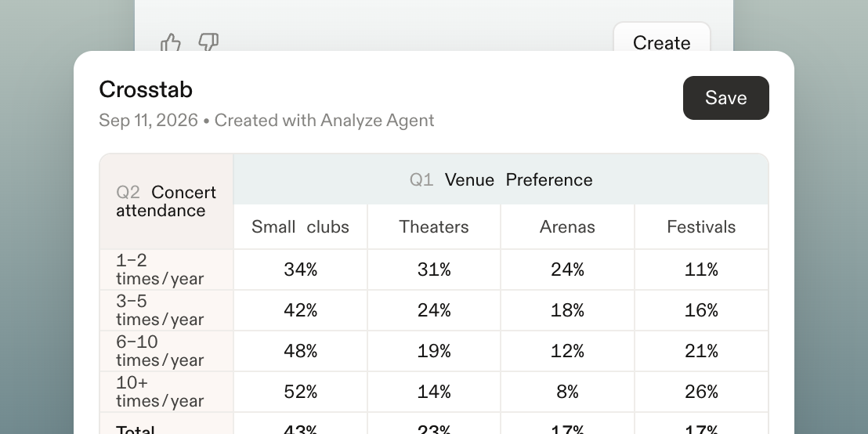Image resolution: width=868 pixels, height=434 pixels.
Task: Click the Q1 Venue Preference header
Action: point(501,179)
